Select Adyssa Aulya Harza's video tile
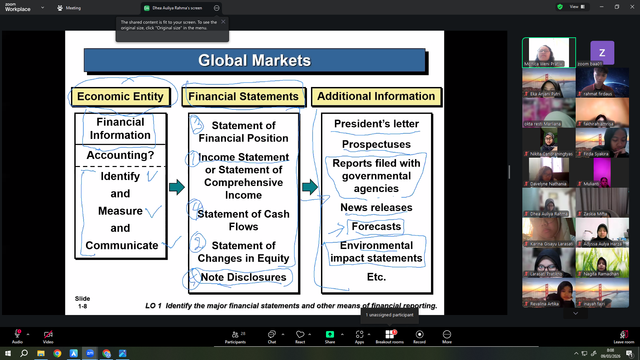Image resolution: width=640 pixels, height=360 pixels. (602, 233)
